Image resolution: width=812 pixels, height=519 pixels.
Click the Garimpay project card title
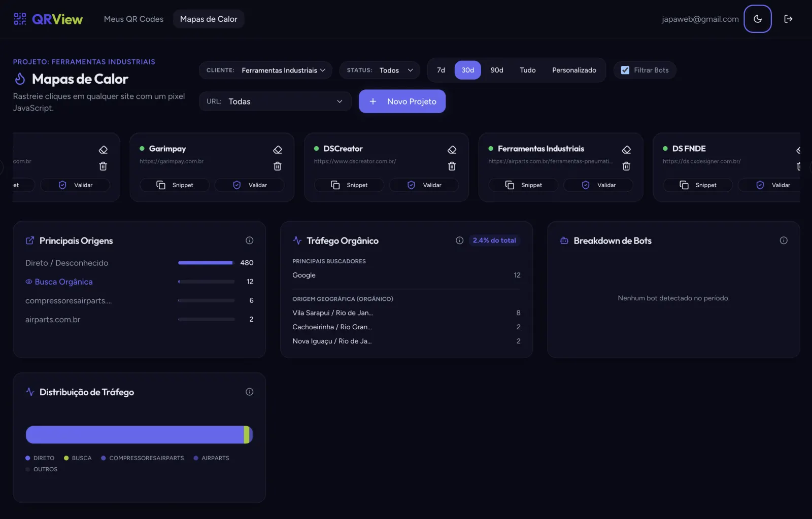(x=167, y=149)
